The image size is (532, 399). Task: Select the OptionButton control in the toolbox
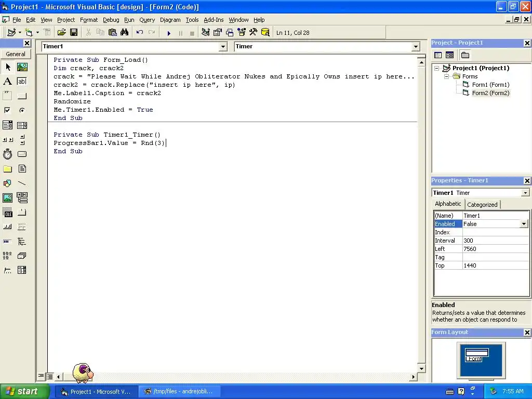pyautogui.click(x=22, y=110)
